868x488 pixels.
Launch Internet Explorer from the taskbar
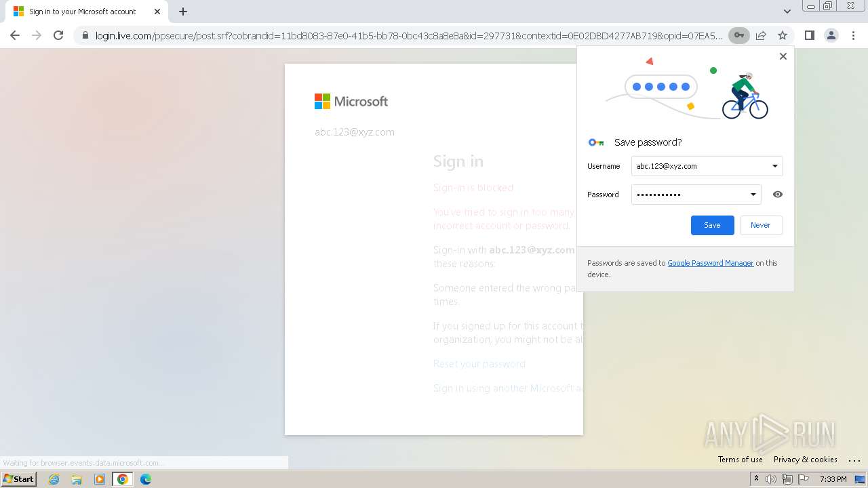point(54,479)
